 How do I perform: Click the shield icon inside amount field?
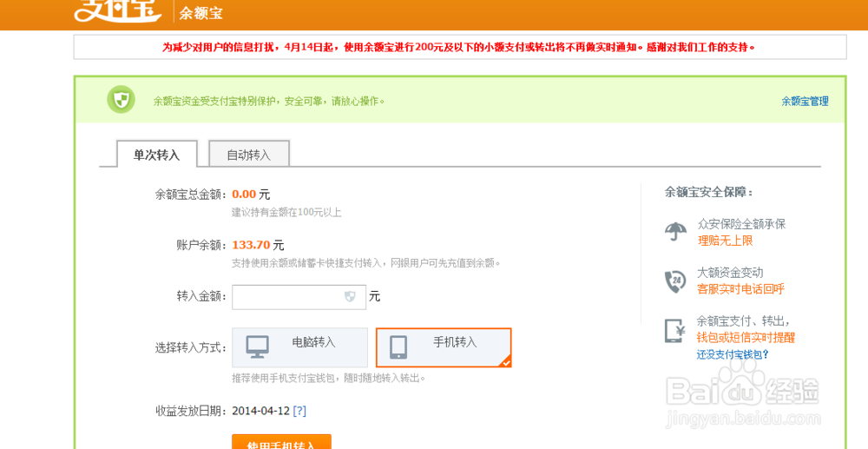(350, 297)
